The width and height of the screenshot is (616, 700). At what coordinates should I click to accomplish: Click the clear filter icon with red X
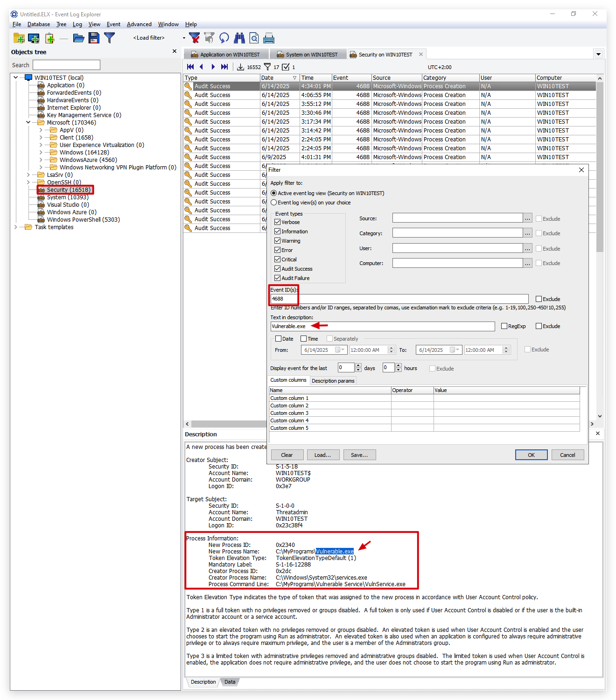[x=195, y=38]
